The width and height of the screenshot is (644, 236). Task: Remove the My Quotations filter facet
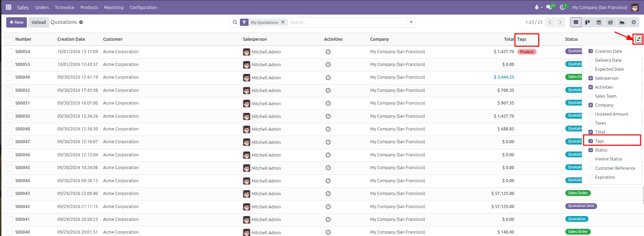[283, 22]
